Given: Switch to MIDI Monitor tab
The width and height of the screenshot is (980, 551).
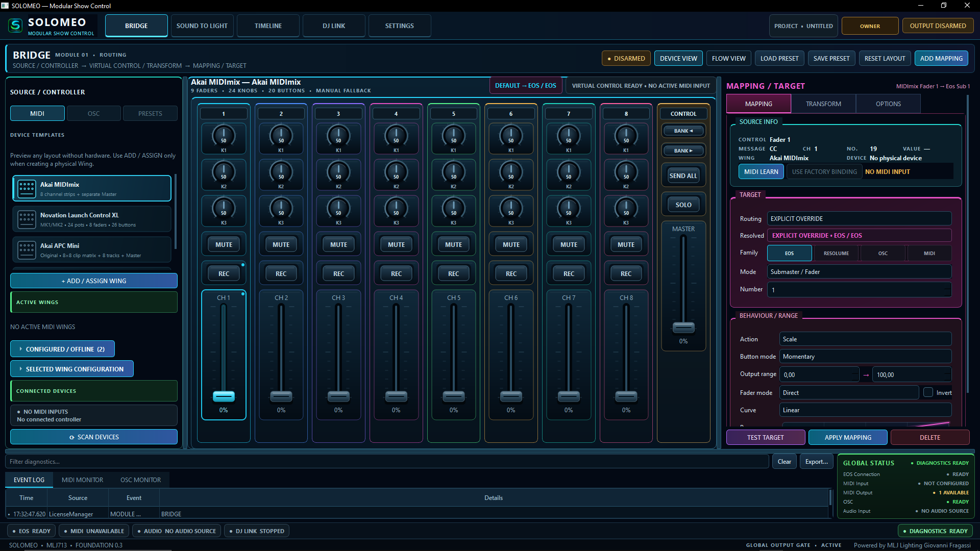Looking at the screenshot, I should 82,480.
